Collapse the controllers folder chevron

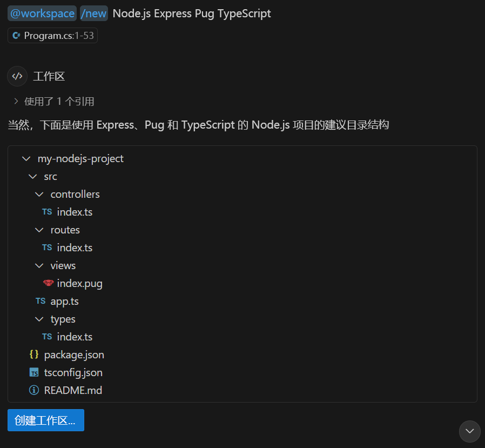click(39, 195)
